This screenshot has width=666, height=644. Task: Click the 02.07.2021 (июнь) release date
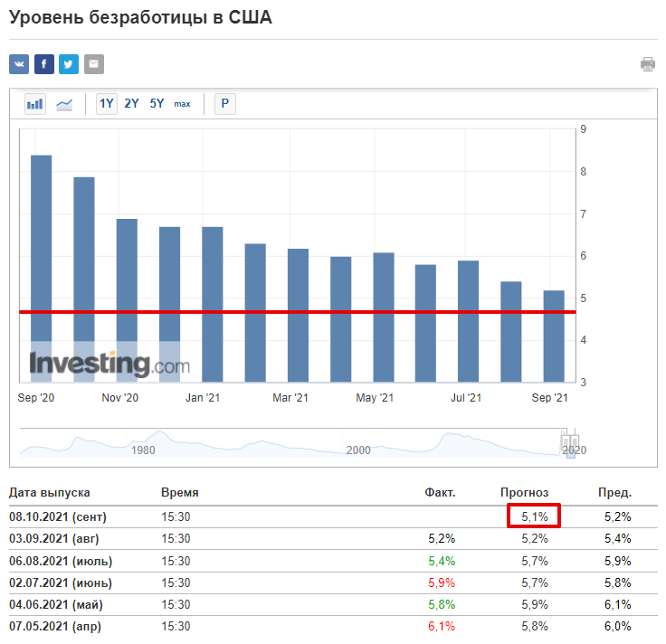click(x=61, y=582)
